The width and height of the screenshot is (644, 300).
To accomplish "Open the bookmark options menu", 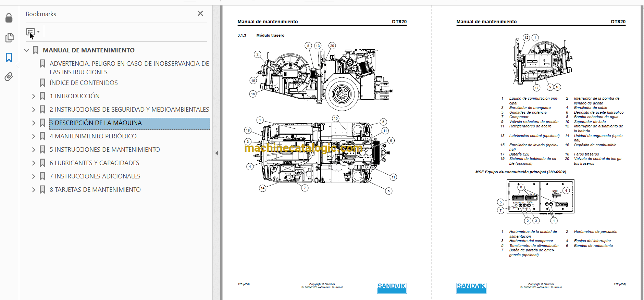I will pyautogui.click(x=33, y=32).
